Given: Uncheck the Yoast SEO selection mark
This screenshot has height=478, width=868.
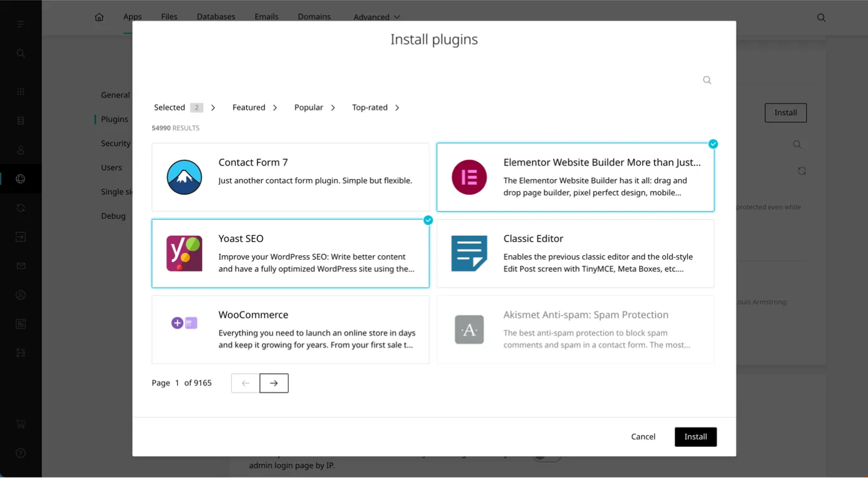Looking at the screenshot, I should click(x=428, y=220).
